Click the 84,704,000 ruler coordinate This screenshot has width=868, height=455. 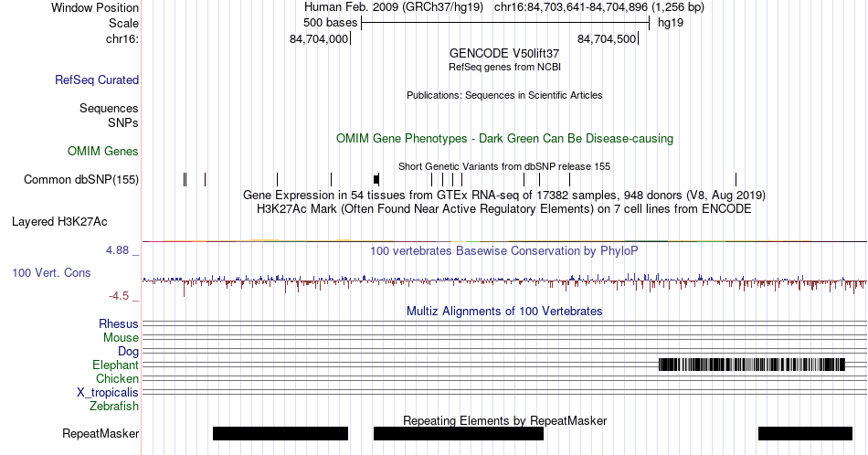[x=319, y=38]
